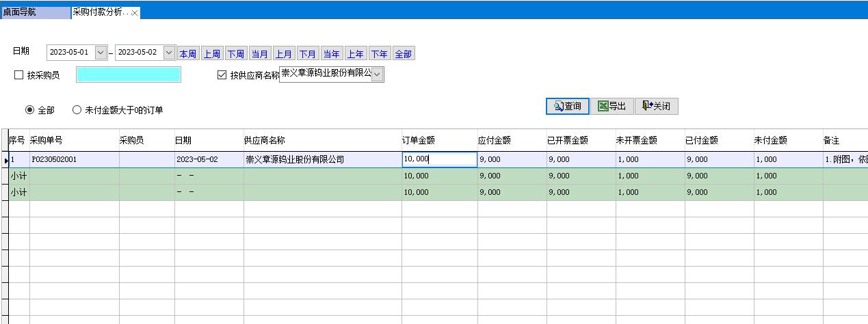
Task: Select the 全部 radio button
Action: tap(30, 110)
